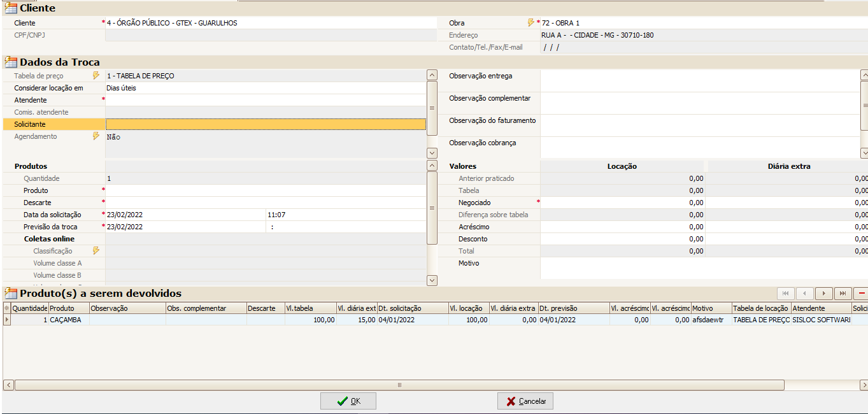Open the Classificação lightning lookup icon
The image size is (868, 414).
(96, 250)
